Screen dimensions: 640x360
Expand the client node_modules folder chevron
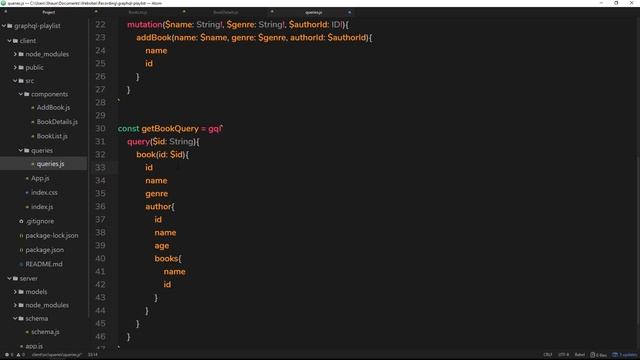15,54
